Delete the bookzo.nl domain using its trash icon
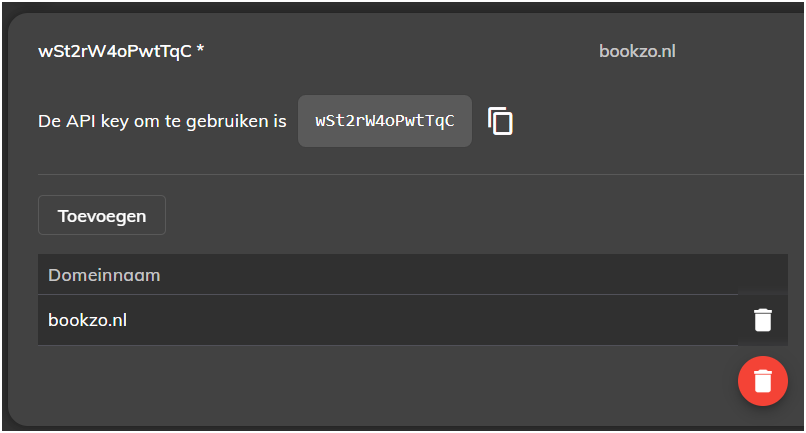 pyautogui.click(x=763, y=320)
